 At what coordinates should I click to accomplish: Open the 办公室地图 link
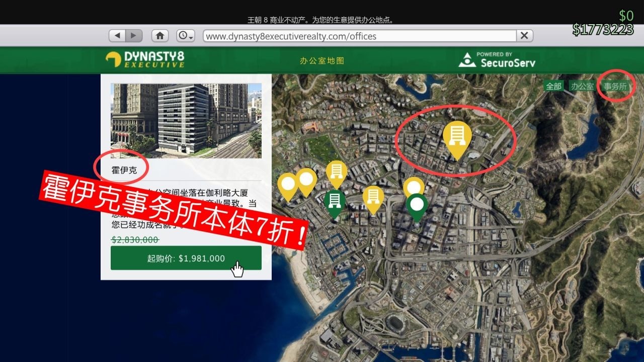322,61
